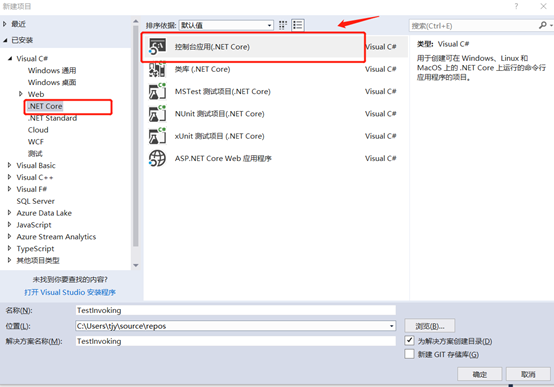Click the help question mark icon

(x=516, y=6)
